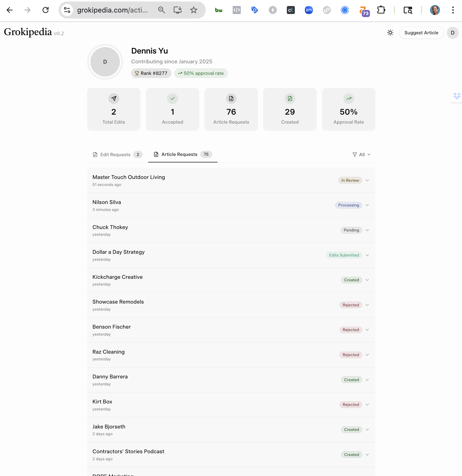Open the code brackets extension icon
The height and width of the screenshot is (476, 462).
coord(237,10)
